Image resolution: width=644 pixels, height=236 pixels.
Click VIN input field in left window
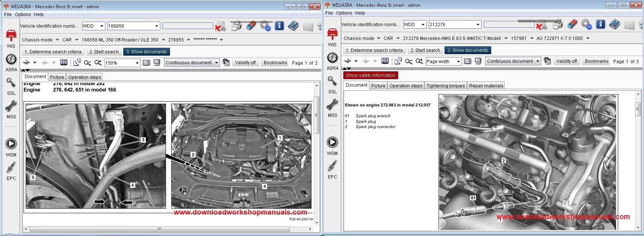click(x=188, y=26)
